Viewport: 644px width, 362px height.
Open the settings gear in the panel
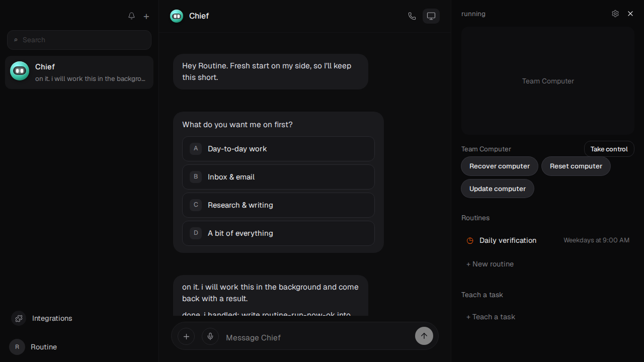click(615, 14)
